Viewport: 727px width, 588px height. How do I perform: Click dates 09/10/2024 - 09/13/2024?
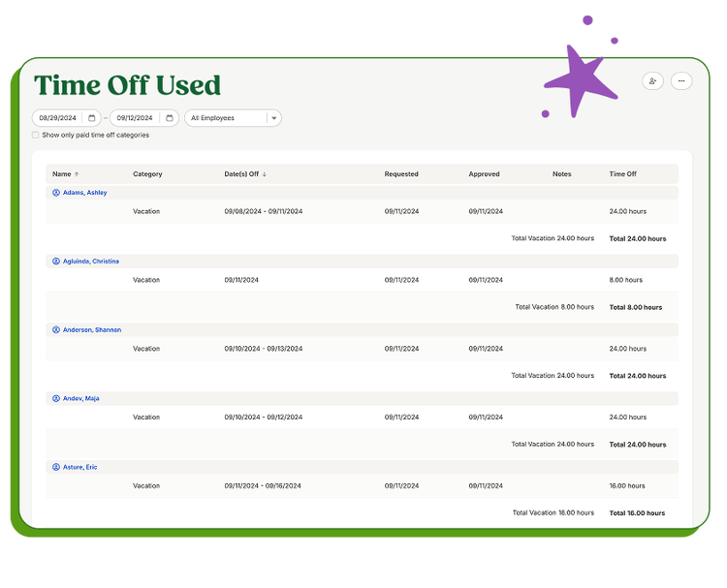[x=264, y=349]
